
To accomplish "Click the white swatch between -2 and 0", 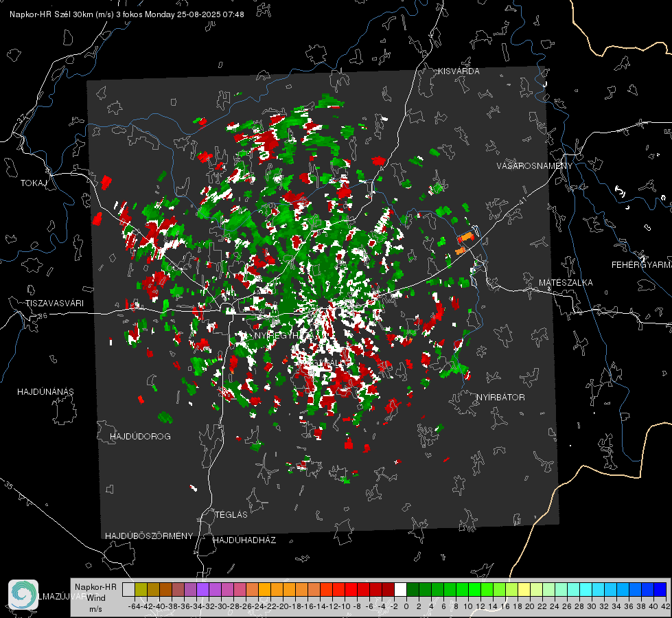I will tap(400, 590).
